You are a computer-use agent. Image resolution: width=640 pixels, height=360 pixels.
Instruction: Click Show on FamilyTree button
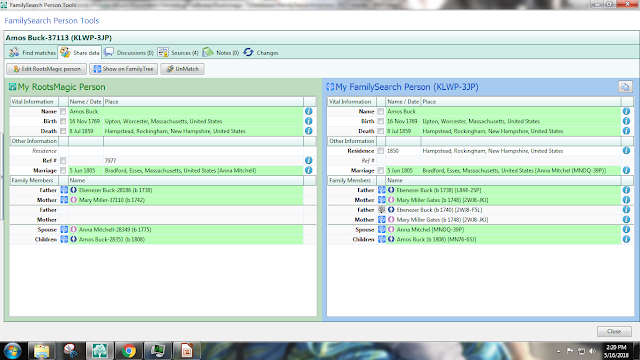tap(124, 69)
